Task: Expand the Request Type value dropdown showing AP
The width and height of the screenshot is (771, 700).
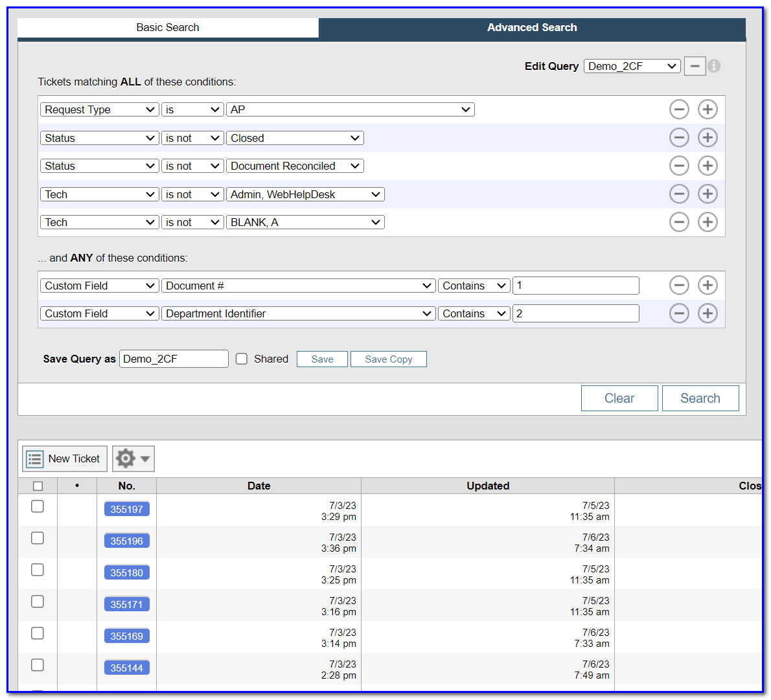Action: pyautogui.click(x=350, y=109)
